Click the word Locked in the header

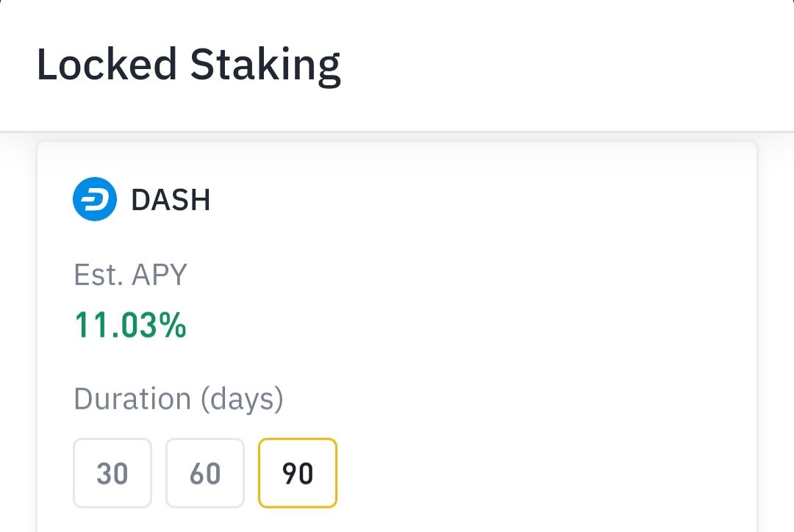(107, 64)
